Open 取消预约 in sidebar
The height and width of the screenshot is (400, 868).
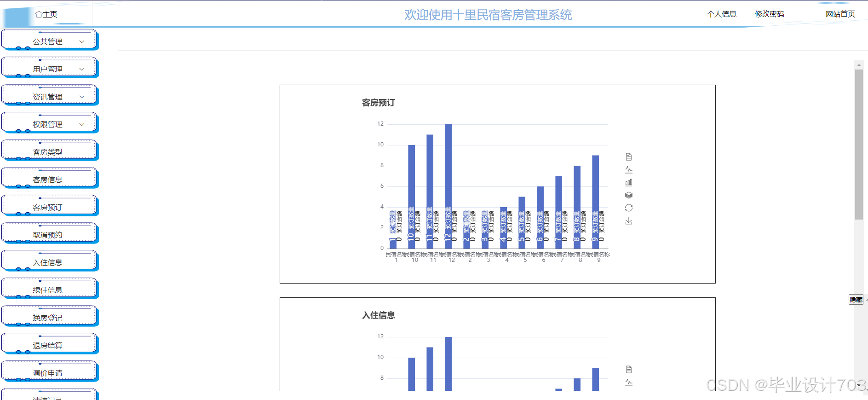coord(50,234)
